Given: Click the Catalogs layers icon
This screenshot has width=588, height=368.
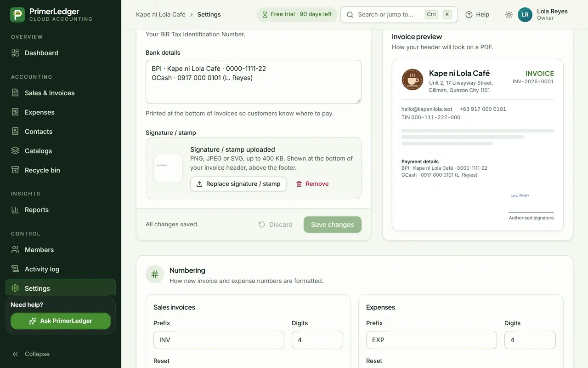Looking at the screenshot, I should pyautogui.click(x=15, y=151).
